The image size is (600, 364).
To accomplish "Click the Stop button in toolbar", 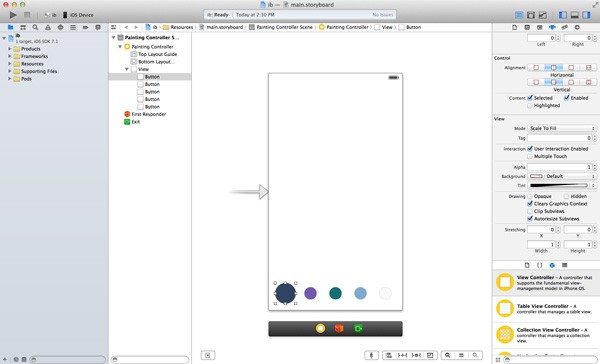I will [x=27, y=15].
